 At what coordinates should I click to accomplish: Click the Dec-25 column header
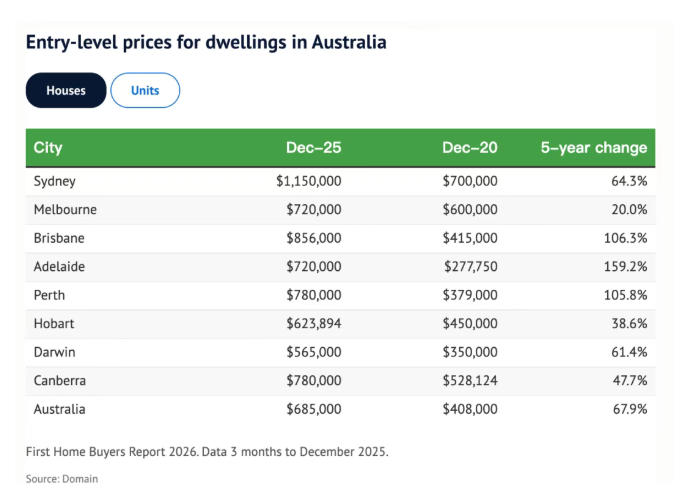(x=313, y=148)
